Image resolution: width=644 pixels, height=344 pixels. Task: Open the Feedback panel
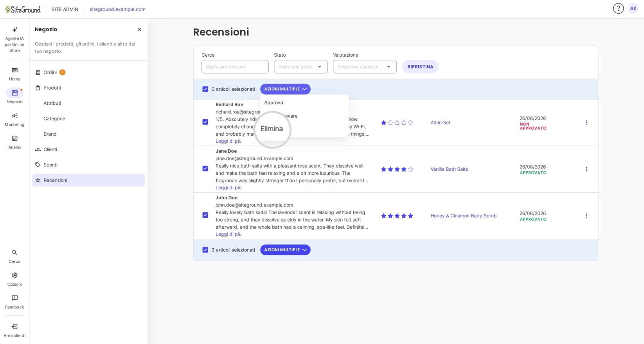point(14,302)
